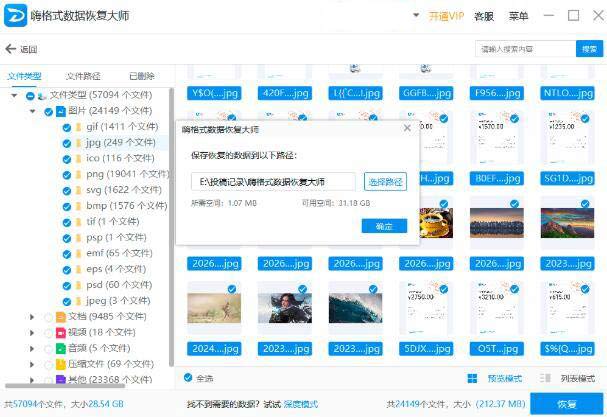Check the 视频 category radio
Image resolution: width=607 pixels, height=417 pixels.
pyautogui.click(x=48, y=333)
